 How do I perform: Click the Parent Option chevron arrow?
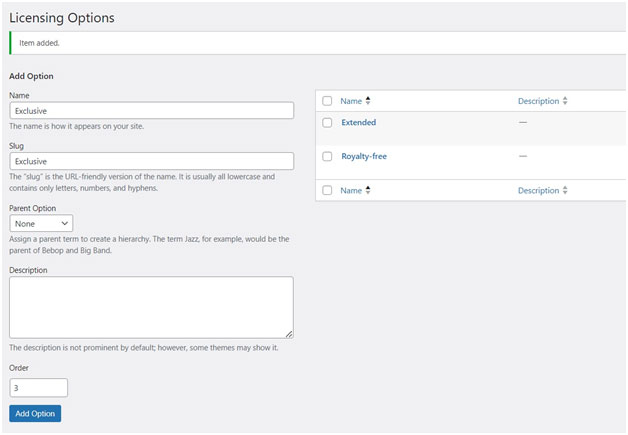click(64, 224)
